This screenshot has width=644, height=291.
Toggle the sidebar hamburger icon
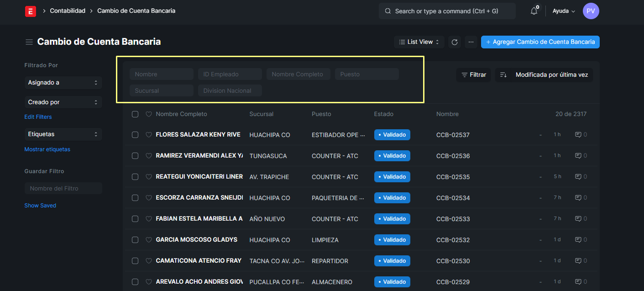pos(29,42)
